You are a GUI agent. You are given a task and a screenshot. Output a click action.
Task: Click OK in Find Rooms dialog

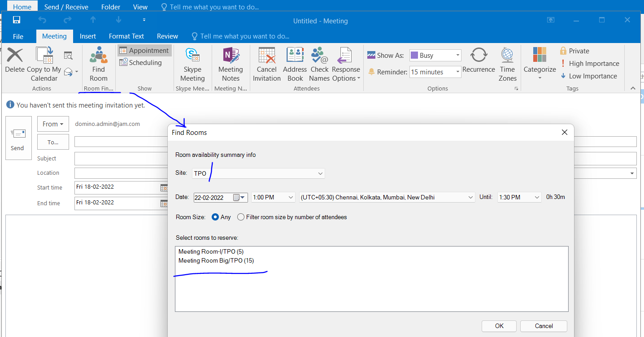[x=499, y=326]
